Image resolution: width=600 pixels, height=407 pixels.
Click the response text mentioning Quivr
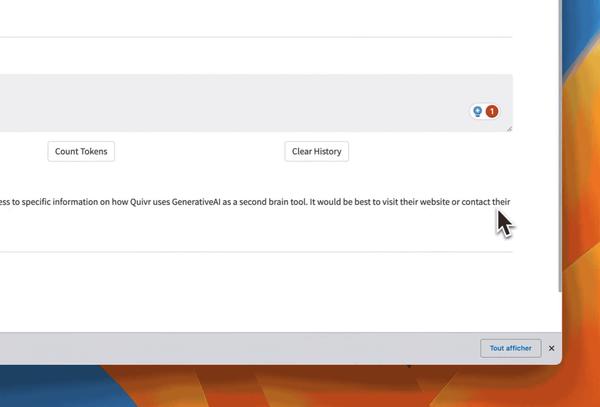(x=255, y=202)
